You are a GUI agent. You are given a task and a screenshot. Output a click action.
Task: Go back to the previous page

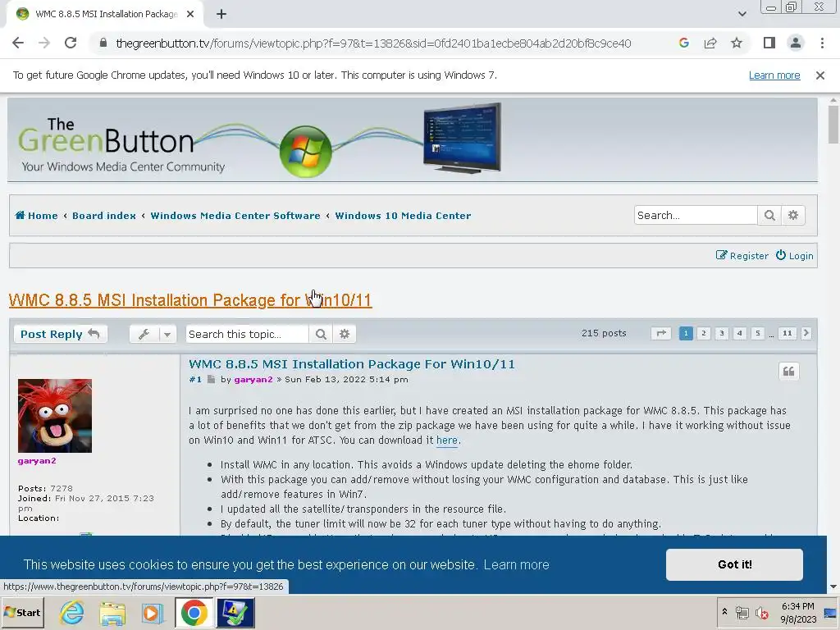18,43
